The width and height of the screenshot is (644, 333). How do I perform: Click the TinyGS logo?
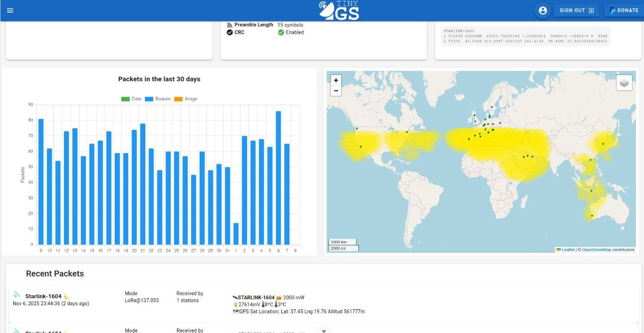(x=340, y=10)
